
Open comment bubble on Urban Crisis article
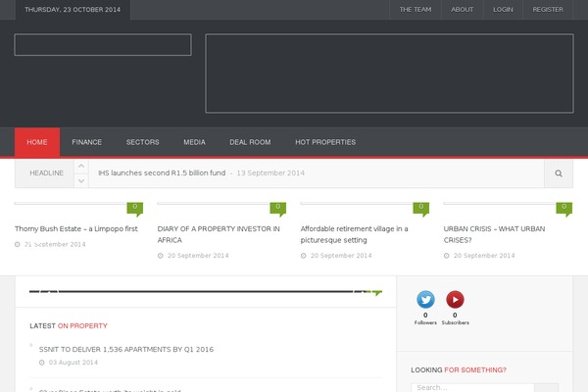(x=564, y=209)
